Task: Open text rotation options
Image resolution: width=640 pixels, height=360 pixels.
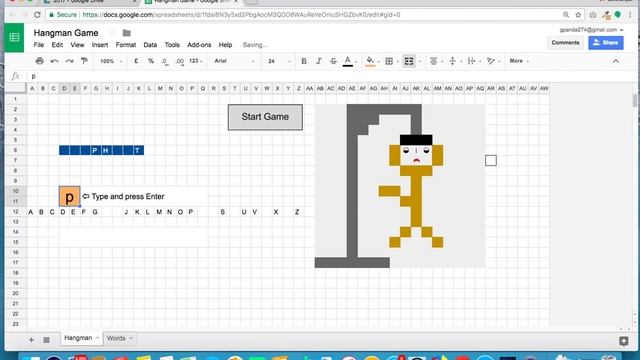Action: tap(491, 61)
